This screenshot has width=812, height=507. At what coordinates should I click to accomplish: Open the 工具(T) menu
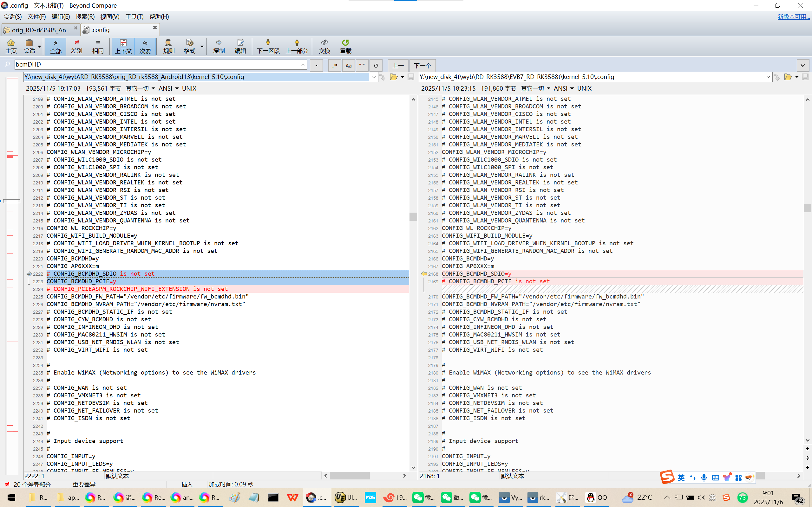pos(134,17)
